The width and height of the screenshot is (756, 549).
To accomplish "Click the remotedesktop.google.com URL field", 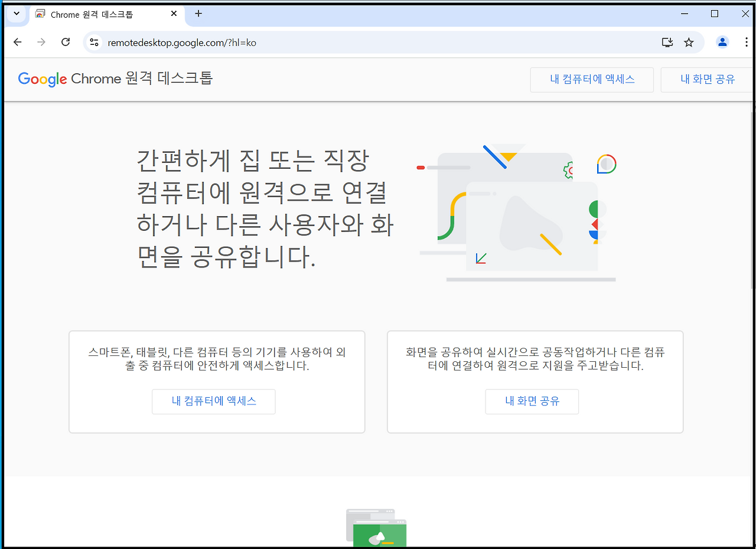I will pyautogui.click(x=378, y=43).
